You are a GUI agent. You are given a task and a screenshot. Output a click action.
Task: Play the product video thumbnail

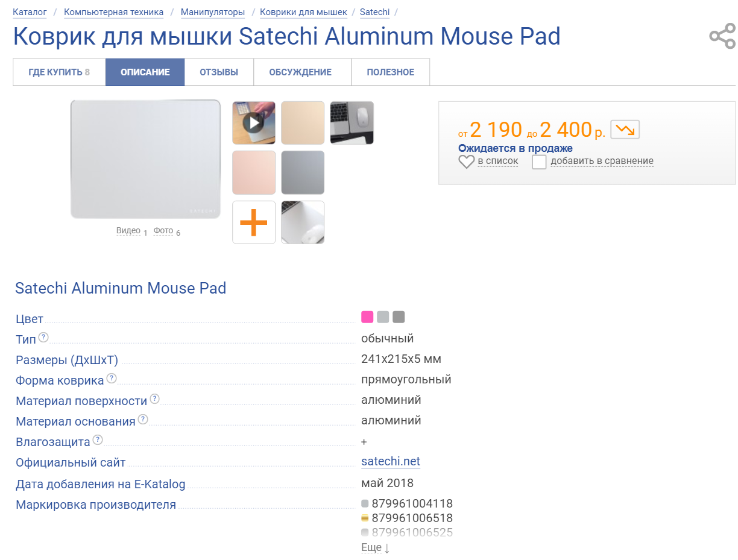254,123
